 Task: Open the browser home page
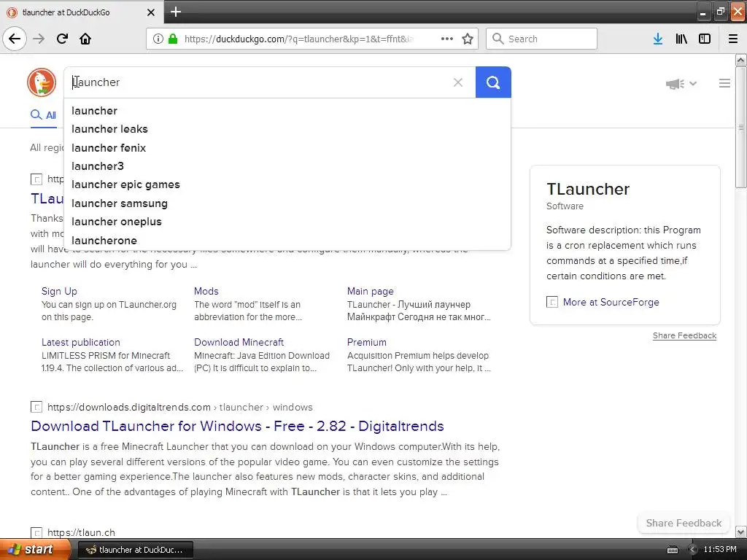point(85,39)
